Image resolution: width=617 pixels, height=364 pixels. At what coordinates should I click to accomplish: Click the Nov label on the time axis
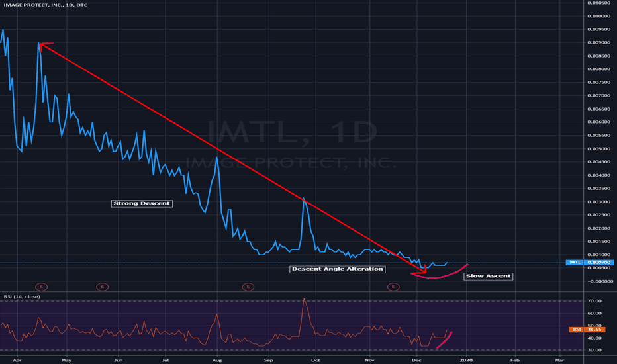tap(369, 360)
